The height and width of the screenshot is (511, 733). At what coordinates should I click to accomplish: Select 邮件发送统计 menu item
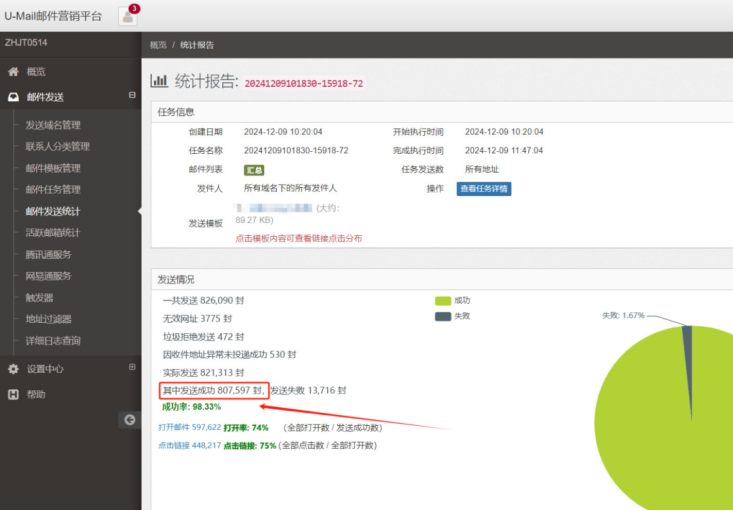click(53, 211)
